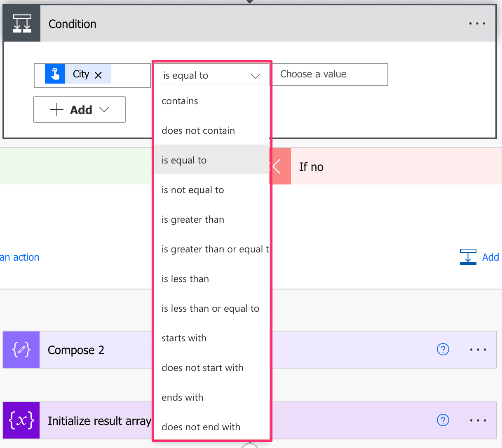
Task: Click the Condition card icon
Action: [21, 23]
